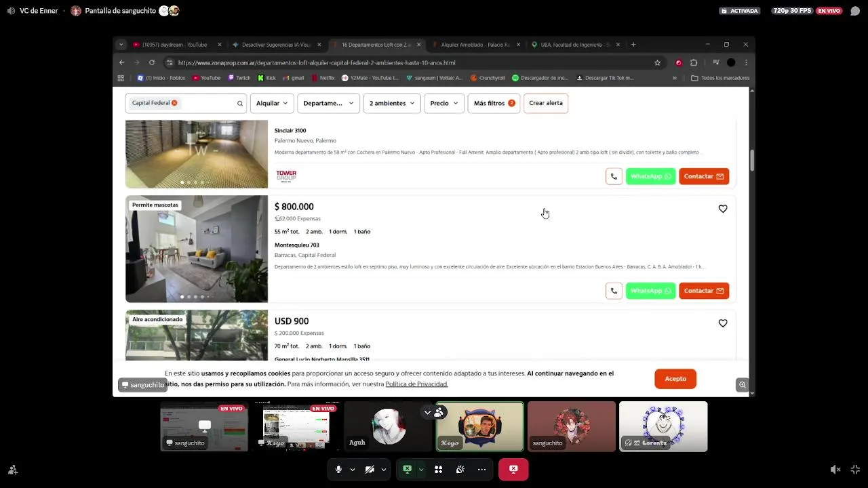
Task: Select Kiyo's camera tile
Action: pyautogui.click(x=479, y=426)
